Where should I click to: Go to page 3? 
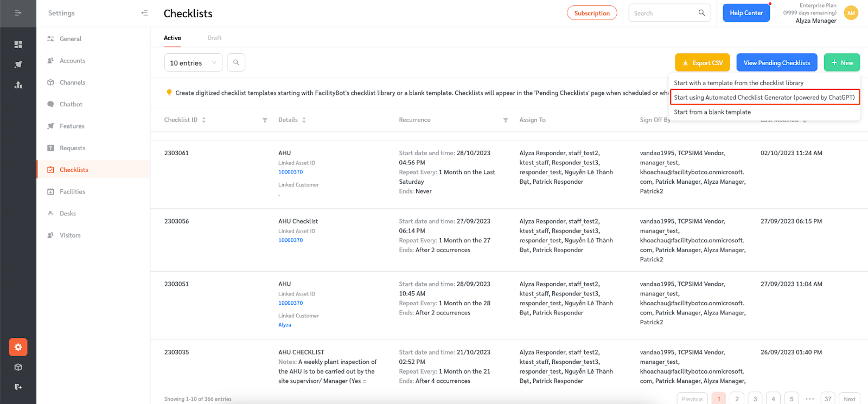tap(755, 399)
